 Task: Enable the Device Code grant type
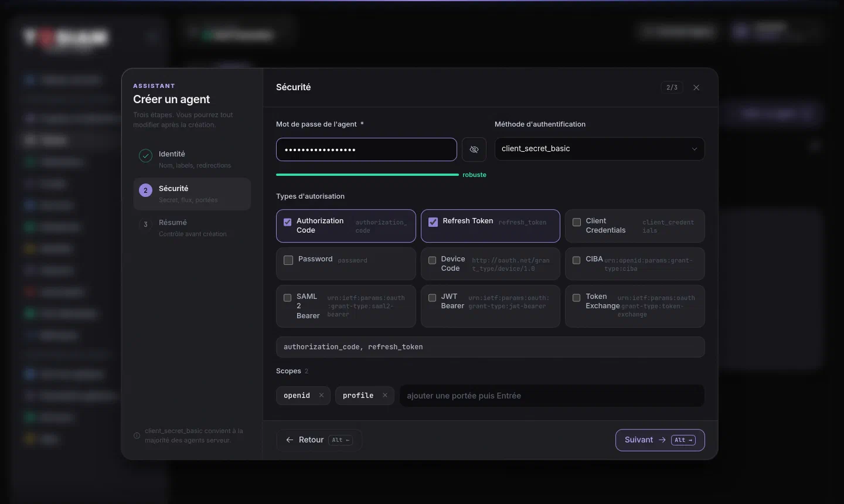pyautogui.click(x=433, y=260)
